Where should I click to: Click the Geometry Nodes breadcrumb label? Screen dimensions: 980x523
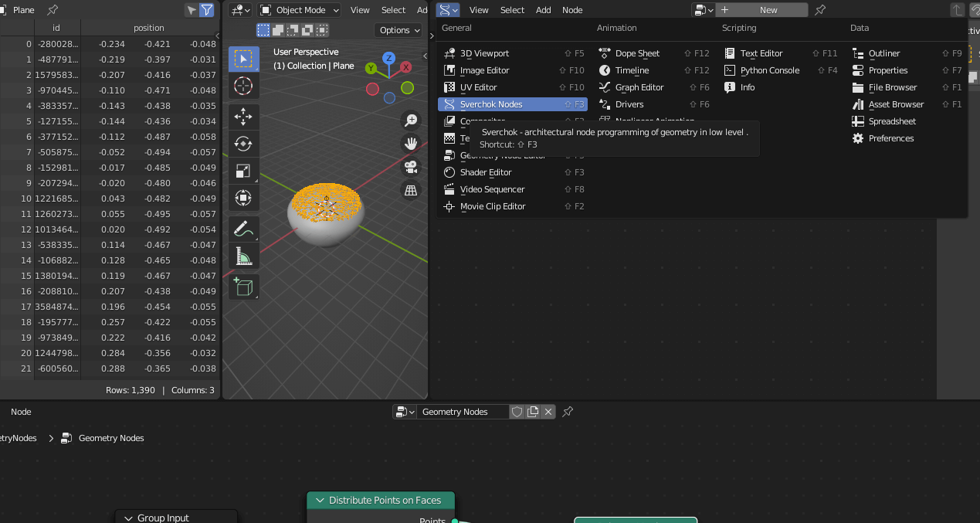point(111,438)
